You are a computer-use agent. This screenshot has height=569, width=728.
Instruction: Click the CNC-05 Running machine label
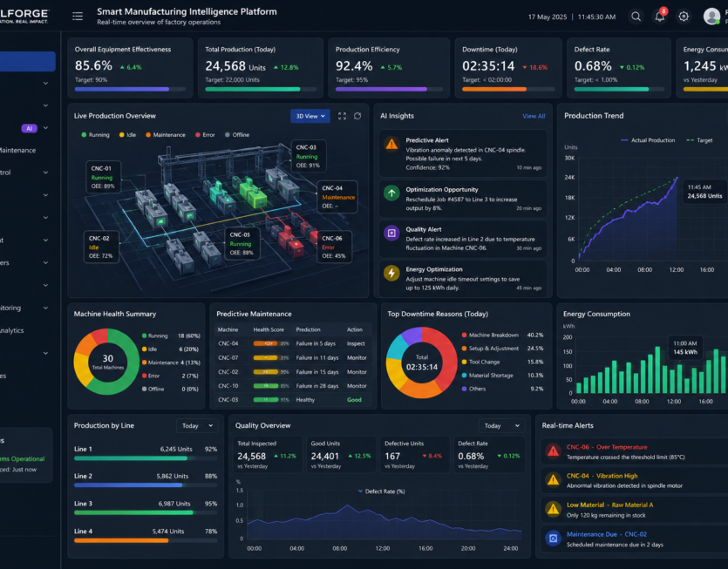click(x=242, y=243)
